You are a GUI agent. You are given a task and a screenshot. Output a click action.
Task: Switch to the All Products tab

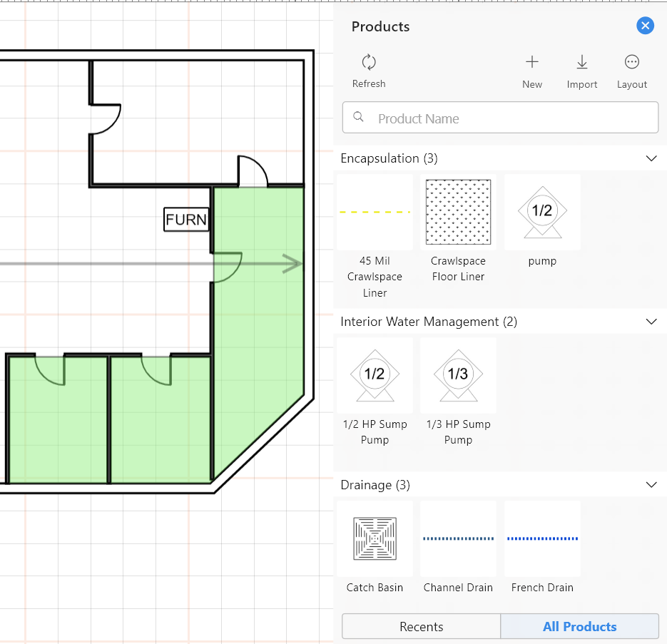[579, 626]
